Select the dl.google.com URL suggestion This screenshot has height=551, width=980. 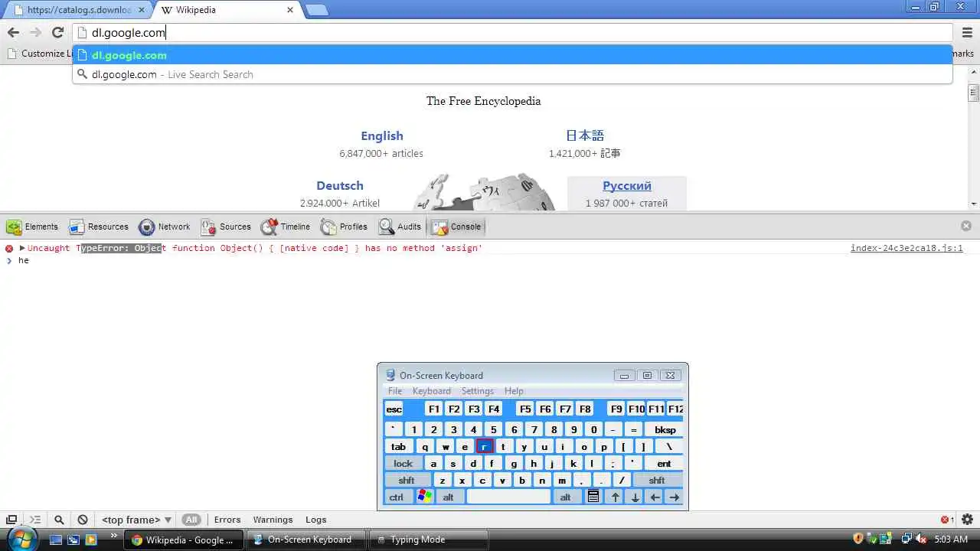[512, 55]
